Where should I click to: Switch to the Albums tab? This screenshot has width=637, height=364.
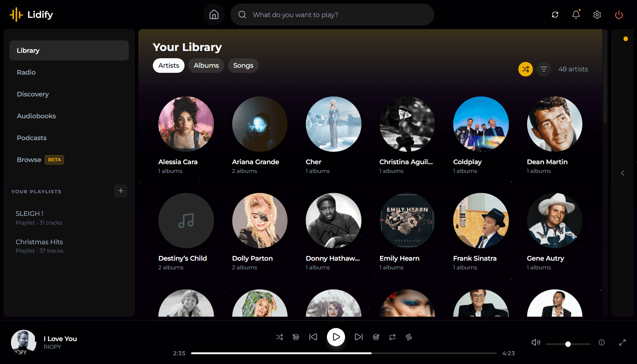pyautogui.click(x=206, y=66)
